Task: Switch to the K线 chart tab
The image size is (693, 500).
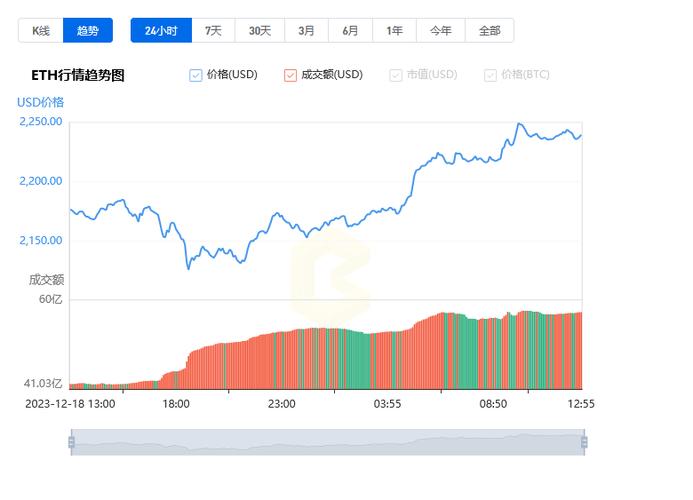Action: [40, 30]
